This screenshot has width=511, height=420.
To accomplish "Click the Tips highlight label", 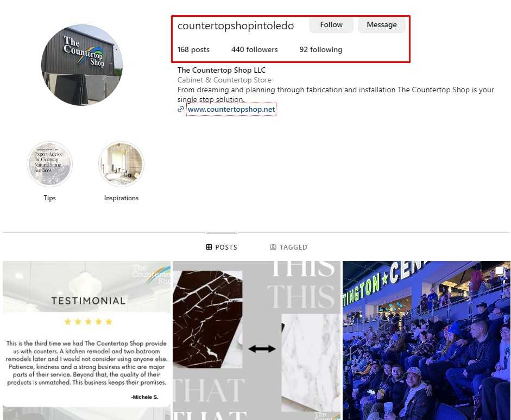I will (49, 198).
